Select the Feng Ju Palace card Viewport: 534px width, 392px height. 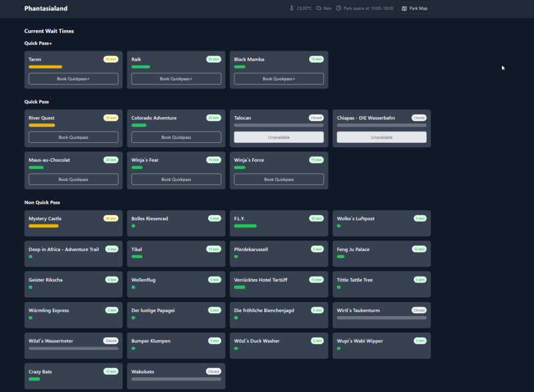(x=381, y=254)
